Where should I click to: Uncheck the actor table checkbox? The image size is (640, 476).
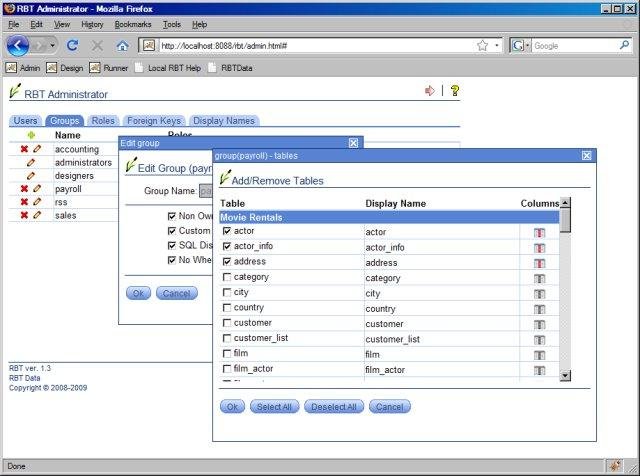pos(227,231)
